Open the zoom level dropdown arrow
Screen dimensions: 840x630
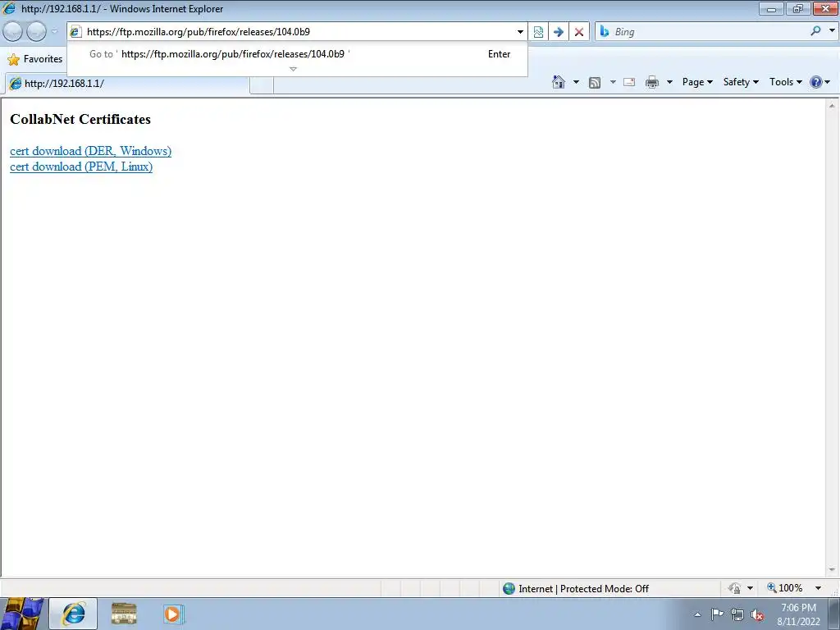[818, 588]
